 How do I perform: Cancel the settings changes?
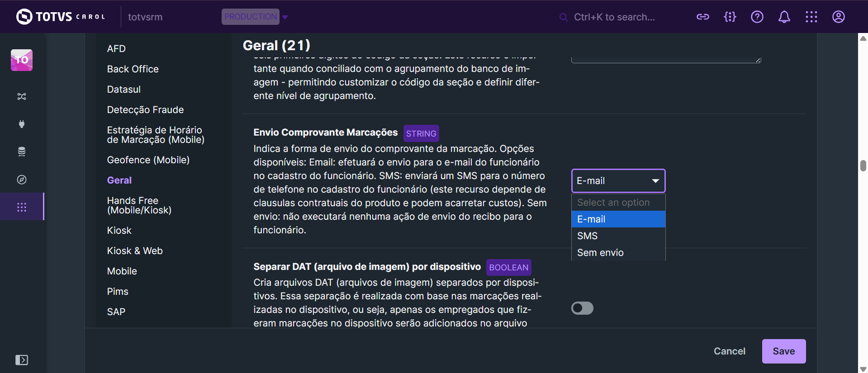click(x=729, y=351)
